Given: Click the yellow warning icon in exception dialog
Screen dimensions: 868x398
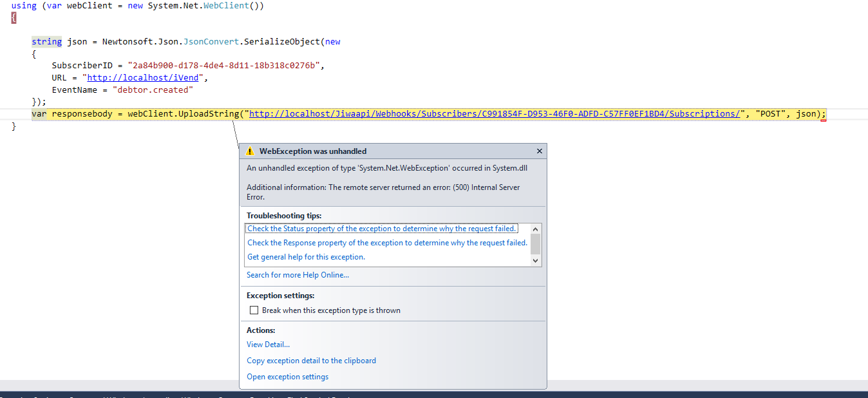Looking at the screenshot, I should pyautogui.click(x=250, y=151).
